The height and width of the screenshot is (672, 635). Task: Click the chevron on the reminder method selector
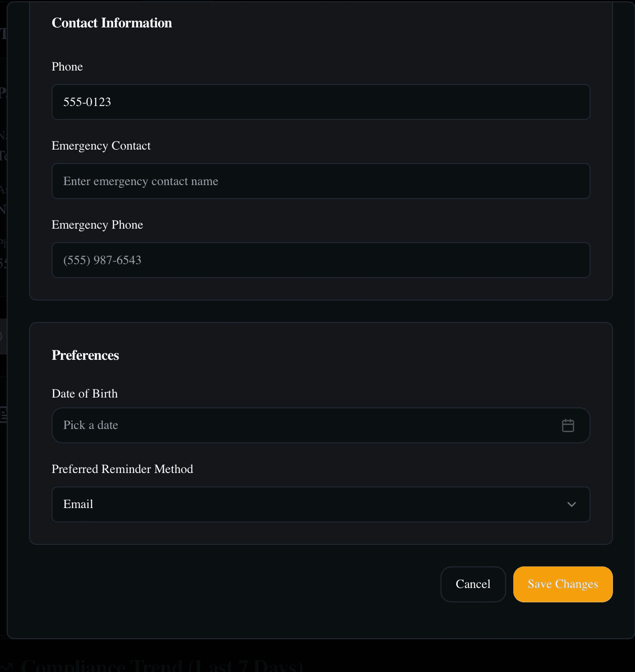click(x=571, y=504)
